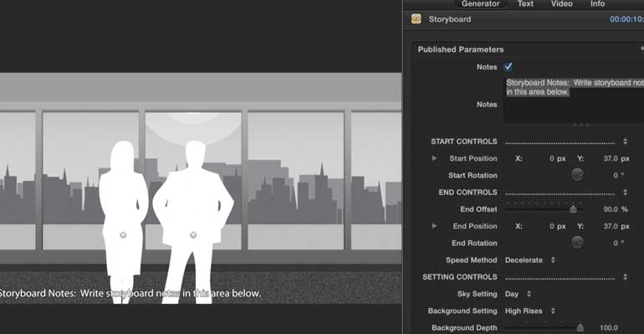Switch to the Text tab
644x334 pixels.
tap(525, 3)
